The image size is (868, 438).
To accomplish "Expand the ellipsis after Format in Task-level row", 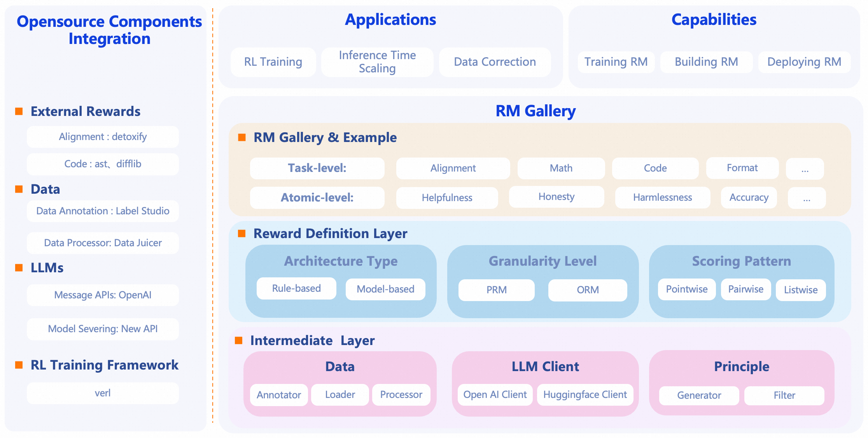I will pyautogui.click(x=805, y=168).
